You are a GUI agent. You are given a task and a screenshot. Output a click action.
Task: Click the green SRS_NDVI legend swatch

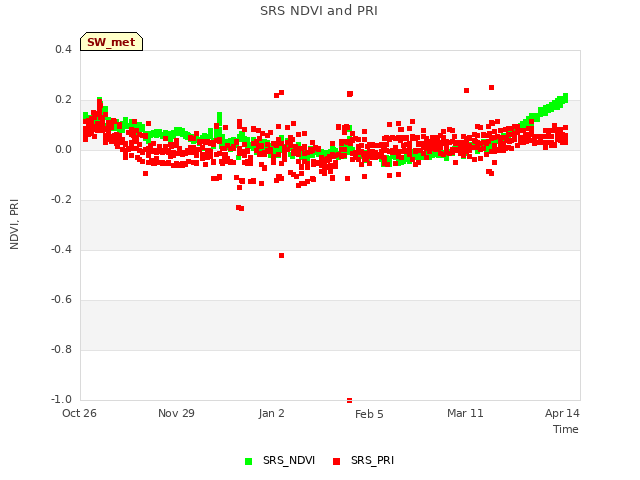tap(248, 462)
